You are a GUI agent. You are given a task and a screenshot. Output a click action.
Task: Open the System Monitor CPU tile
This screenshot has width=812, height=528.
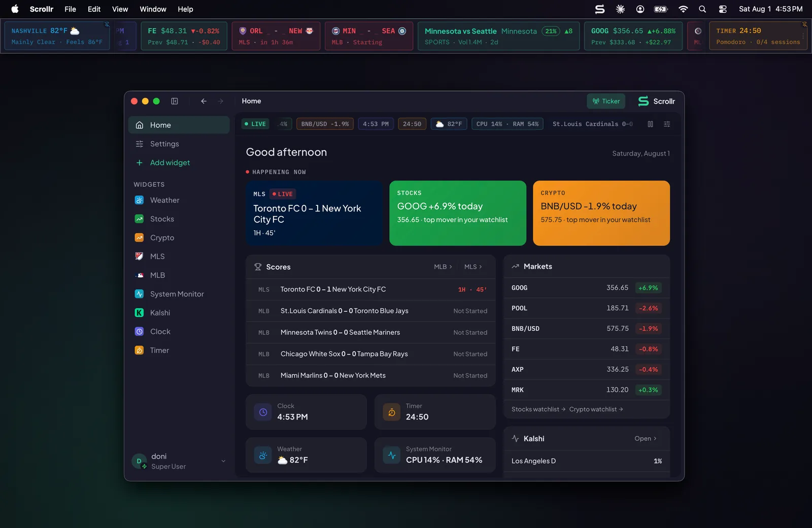click(435, 455)
